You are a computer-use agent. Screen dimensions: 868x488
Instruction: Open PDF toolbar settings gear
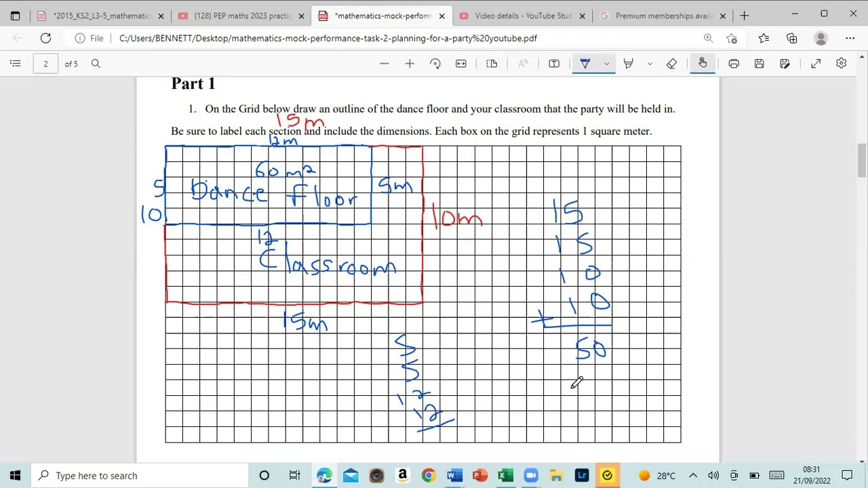pos(841,64)
